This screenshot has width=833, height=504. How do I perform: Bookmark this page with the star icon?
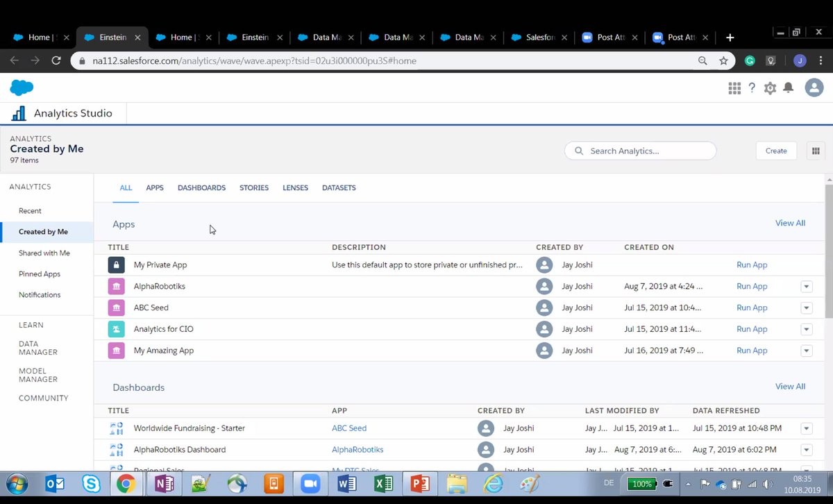724,61
